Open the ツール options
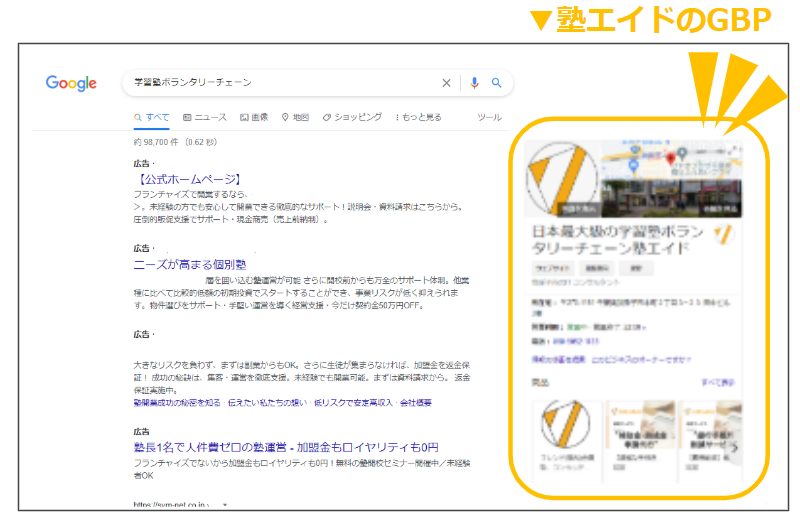Image resolution: width=800 pixels, height=519 pixels. pyautogui.click(x=489, y=117)
